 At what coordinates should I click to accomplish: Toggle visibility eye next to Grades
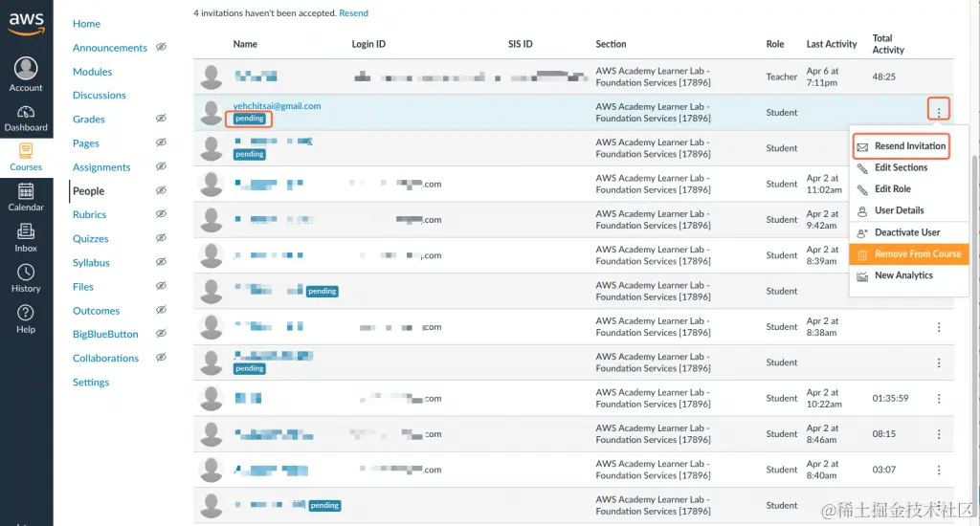click(x=161, y=118)
